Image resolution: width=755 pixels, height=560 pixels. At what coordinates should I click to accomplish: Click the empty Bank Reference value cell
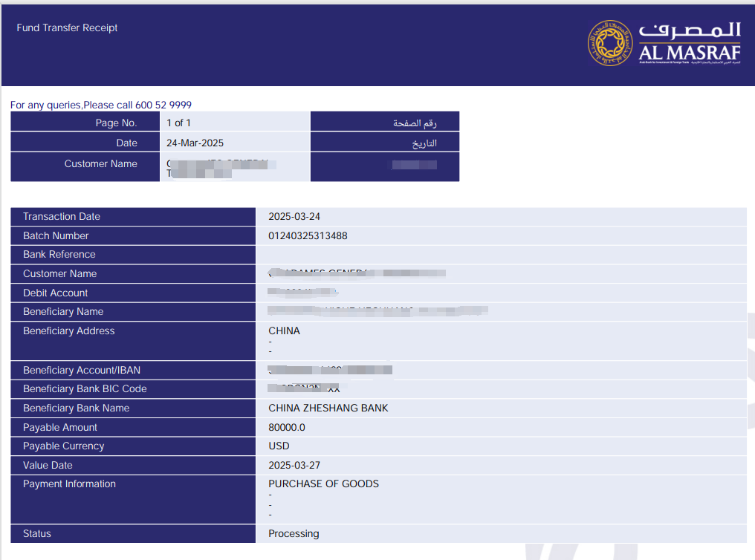(500, 255)
